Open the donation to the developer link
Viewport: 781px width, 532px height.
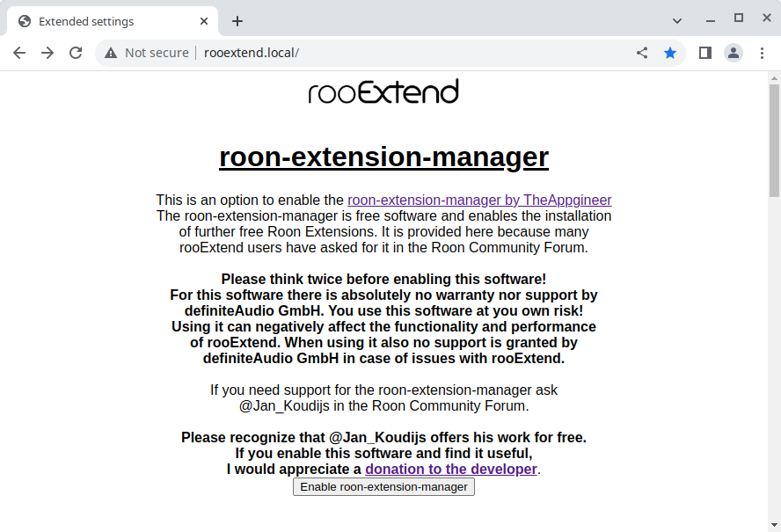[451, 470]
